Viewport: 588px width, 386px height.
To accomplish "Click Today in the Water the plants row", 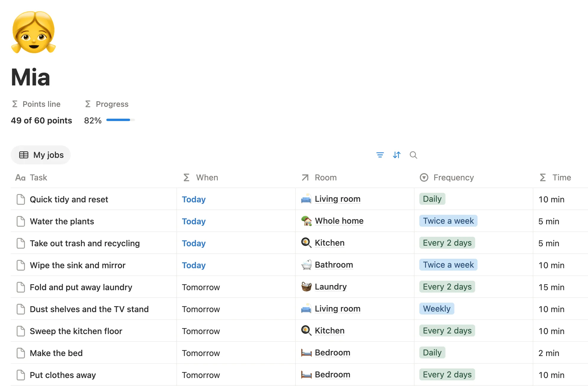I will (x=194, y=221).
